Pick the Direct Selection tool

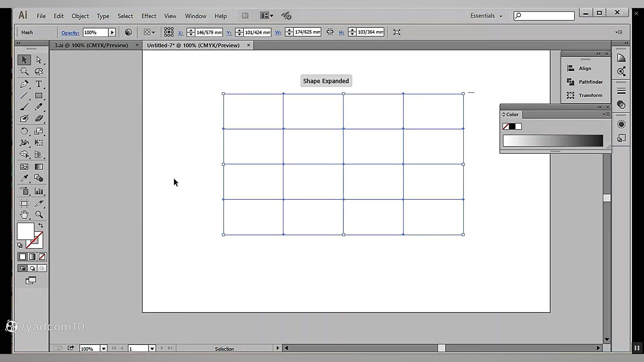click(x=39, y=60)
